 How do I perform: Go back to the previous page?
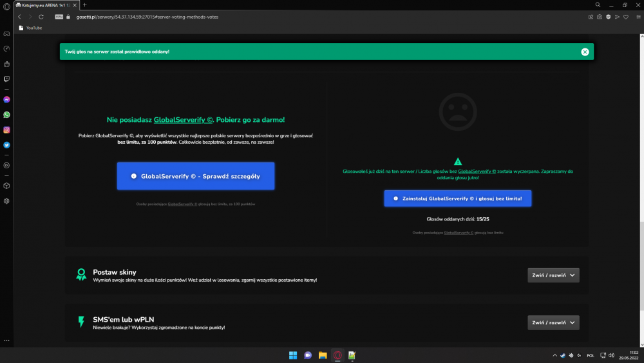pyautogui.click(x=19, y=17)
